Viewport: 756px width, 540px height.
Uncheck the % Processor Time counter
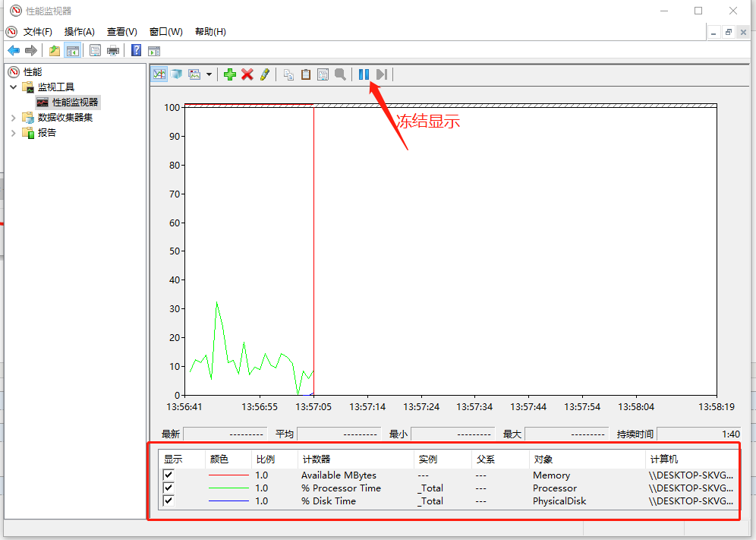tap(169, 488)
